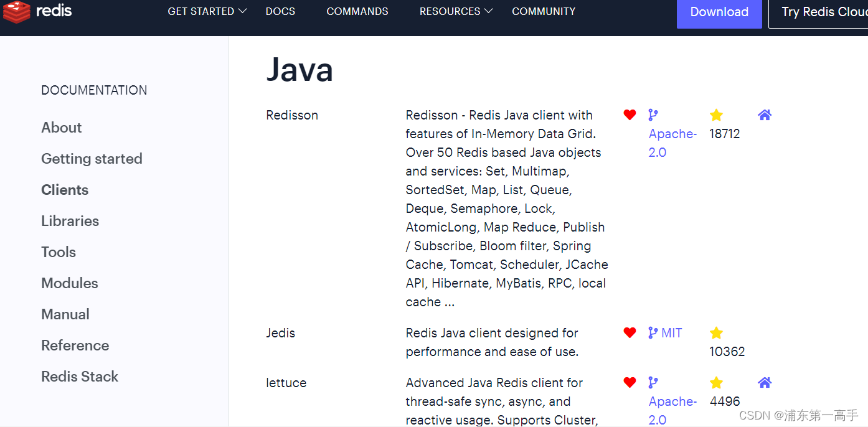
Task: Click the 18712 star count
Action: (x=725, y=134)
